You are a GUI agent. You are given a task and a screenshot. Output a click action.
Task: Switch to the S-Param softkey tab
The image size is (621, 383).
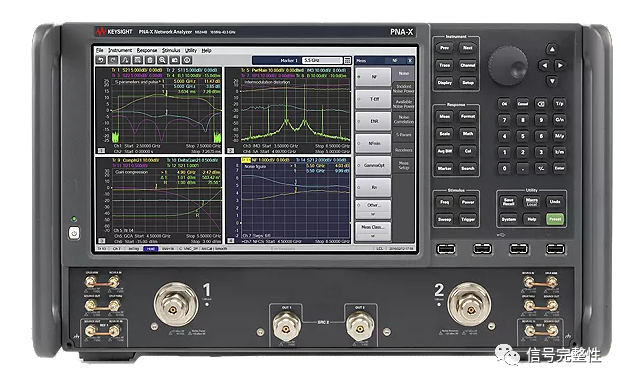[403, 135]
